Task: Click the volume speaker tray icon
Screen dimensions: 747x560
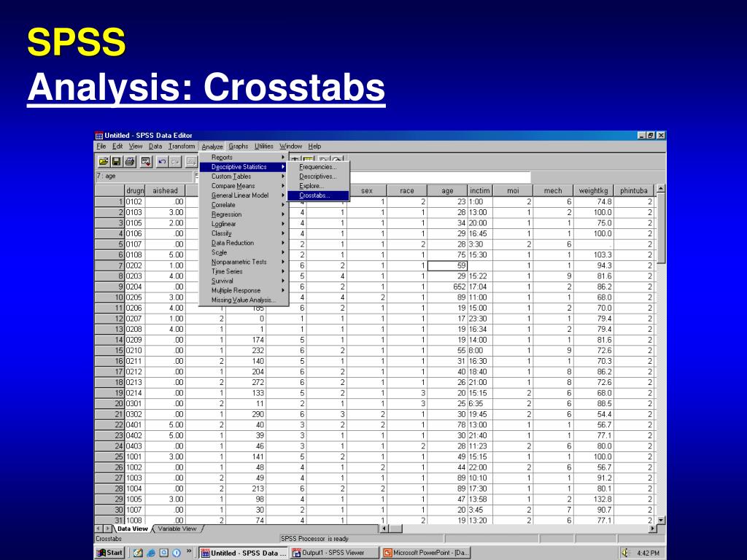Action: coord(625,553)
